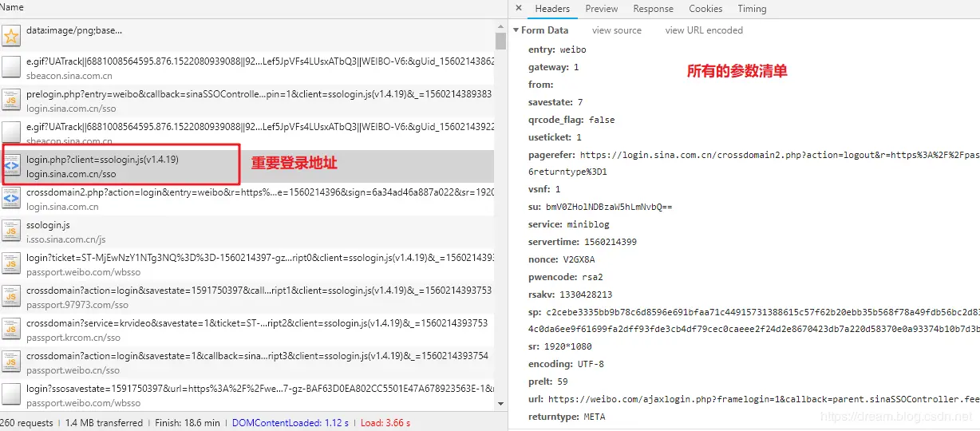Screen dimensions: 980x431
Task: Click the useticket: 1 parameter
Action: [x=555, y=137]
